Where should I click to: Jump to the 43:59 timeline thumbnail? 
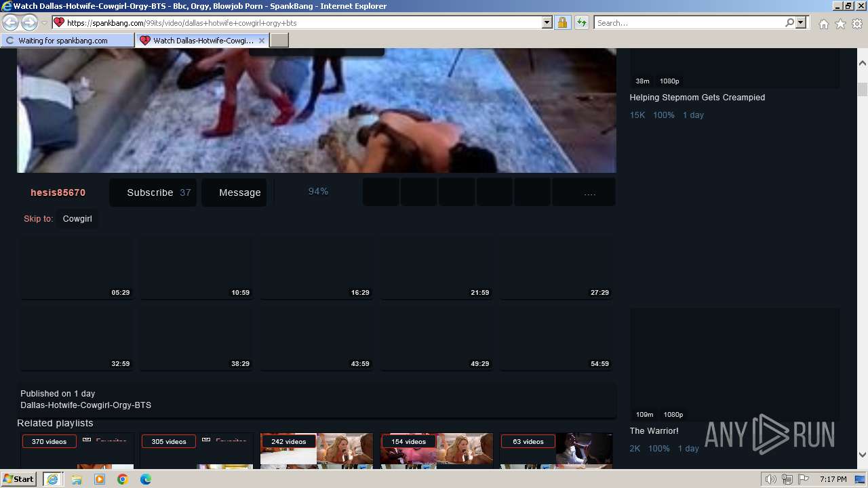pos(317,338)
